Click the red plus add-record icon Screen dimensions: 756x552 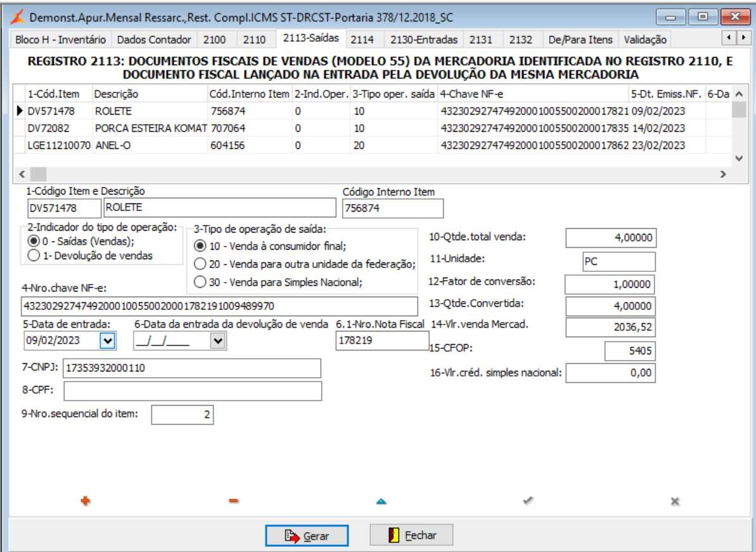[86, 501]
